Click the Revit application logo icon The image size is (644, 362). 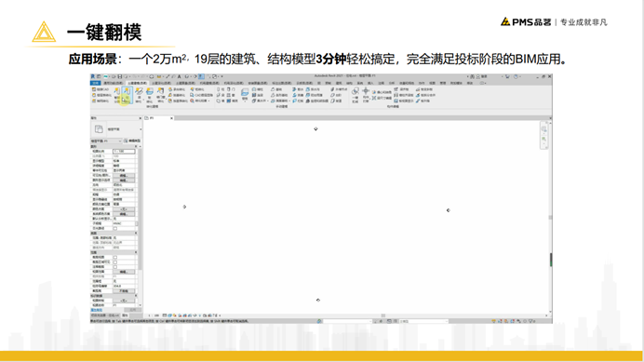93,76
